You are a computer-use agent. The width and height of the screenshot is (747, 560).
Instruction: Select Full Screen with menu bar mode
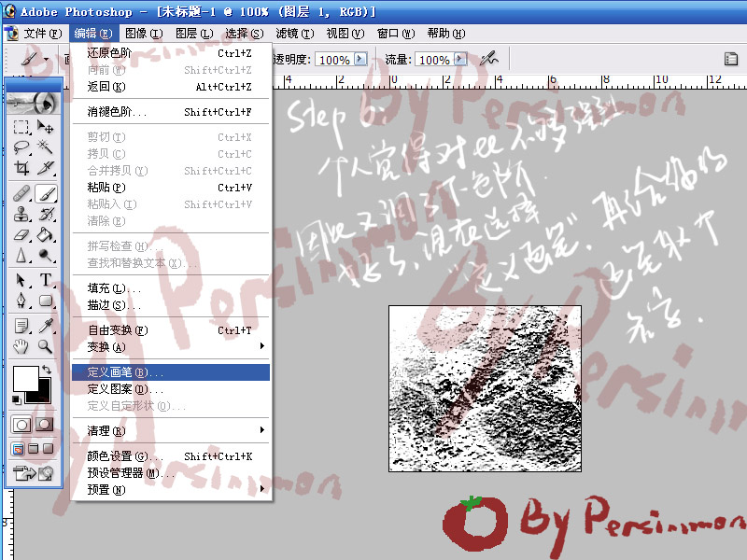(34, 449)
